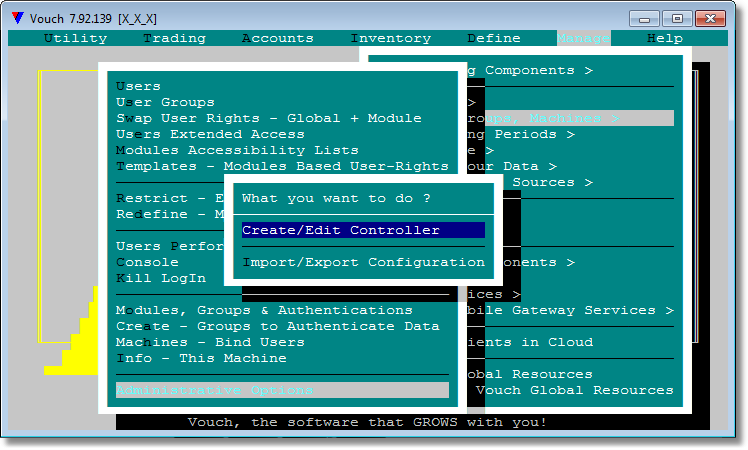
Task: Choose Swap User Rights – Global + Module
Action: pos(269,118)
